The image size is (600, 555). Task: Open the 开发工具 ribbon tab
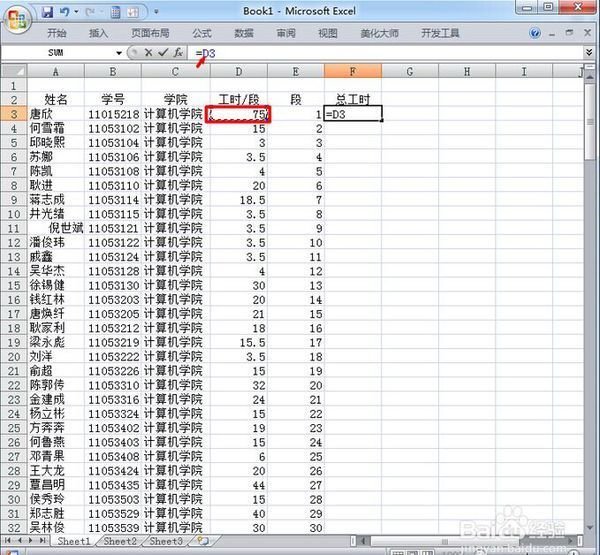[x=440, y=33]
